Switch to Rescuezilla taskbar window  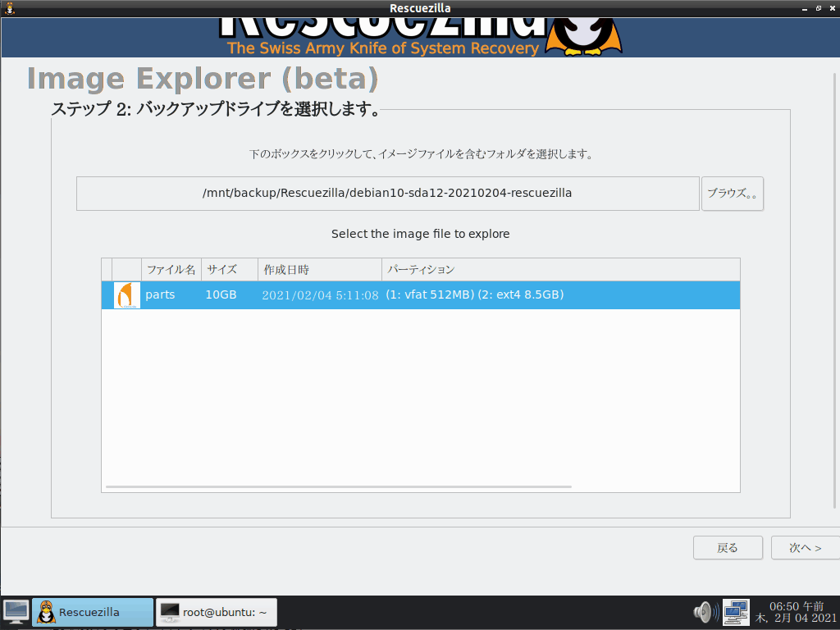(x=93, y=612)
